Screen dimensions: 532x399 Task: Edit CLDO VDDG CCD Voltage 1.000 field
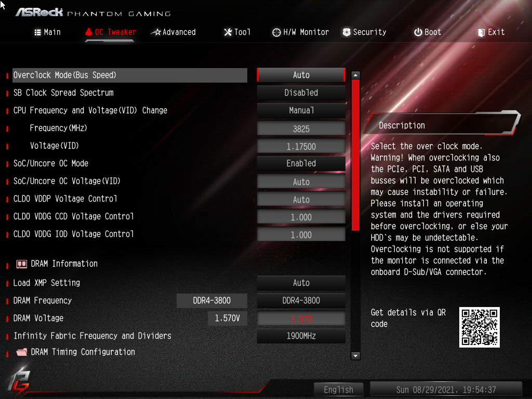coord(301,217)
